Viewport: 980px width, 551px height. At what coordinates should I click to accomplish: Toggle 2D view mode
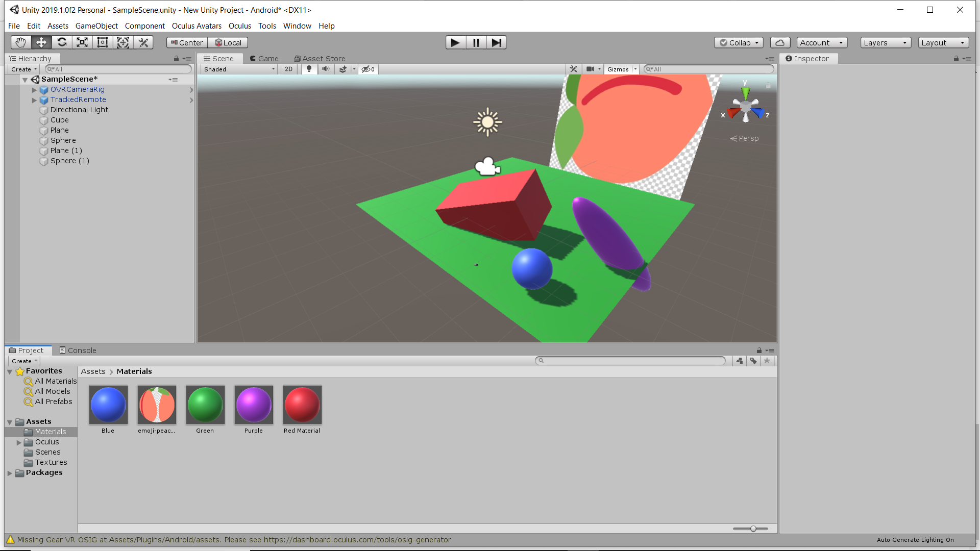[x=288, y=69]
